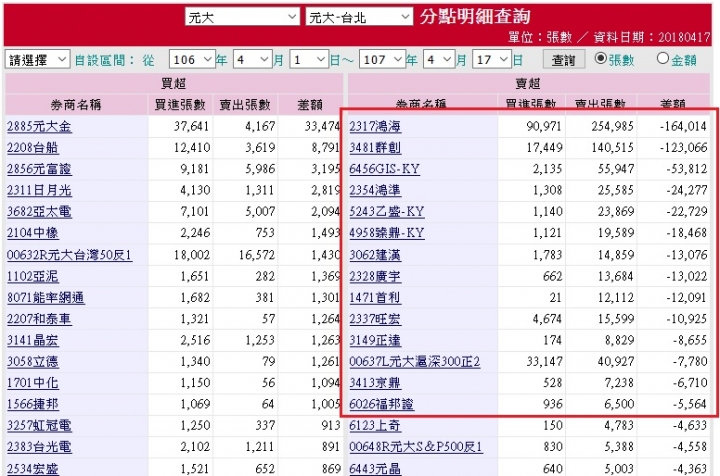
Task: Open the 6456GIS-KY stock link
Action: (384, 169)
